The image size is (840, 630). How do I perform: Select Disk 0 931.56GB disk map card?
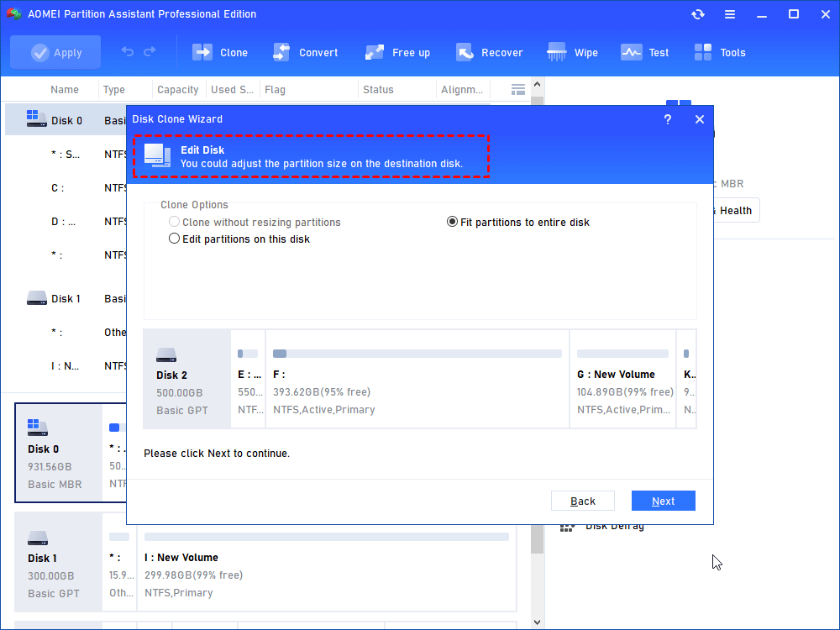(x=59, y=453)
